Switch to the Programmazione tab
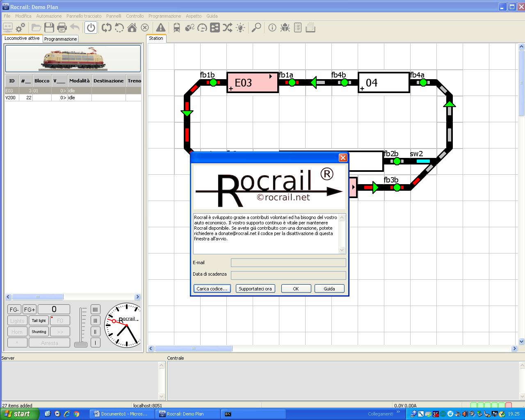 tap(60, 39)
